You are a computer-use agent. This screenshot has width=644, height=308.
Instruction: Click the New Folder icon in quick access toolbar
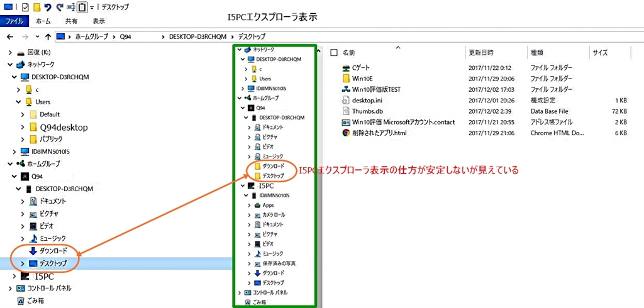pyautogui.click(x=36, y=6)
